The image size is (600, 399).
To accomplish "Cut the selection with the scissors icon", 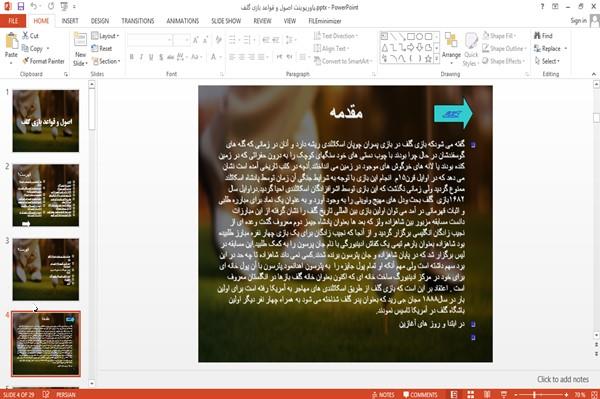I will [26, 36].
